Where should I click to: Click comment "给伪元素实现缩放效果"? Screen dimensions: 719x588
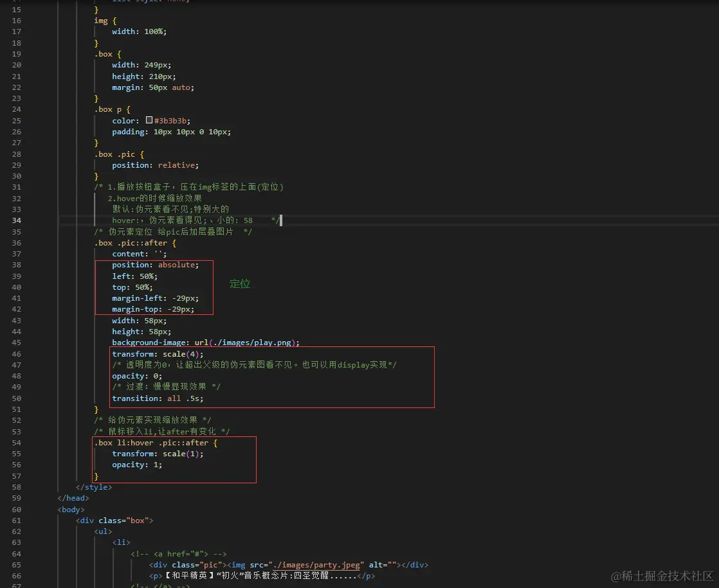tap(152, 420)
